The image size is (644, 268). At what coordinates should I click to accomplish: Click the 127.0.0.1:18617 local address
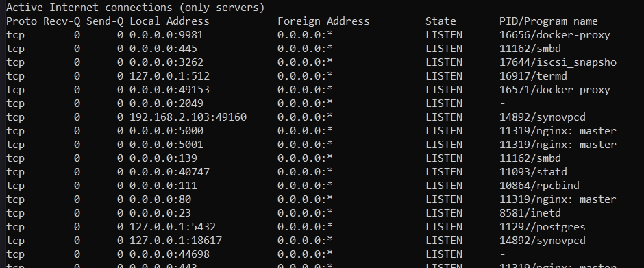176,241
